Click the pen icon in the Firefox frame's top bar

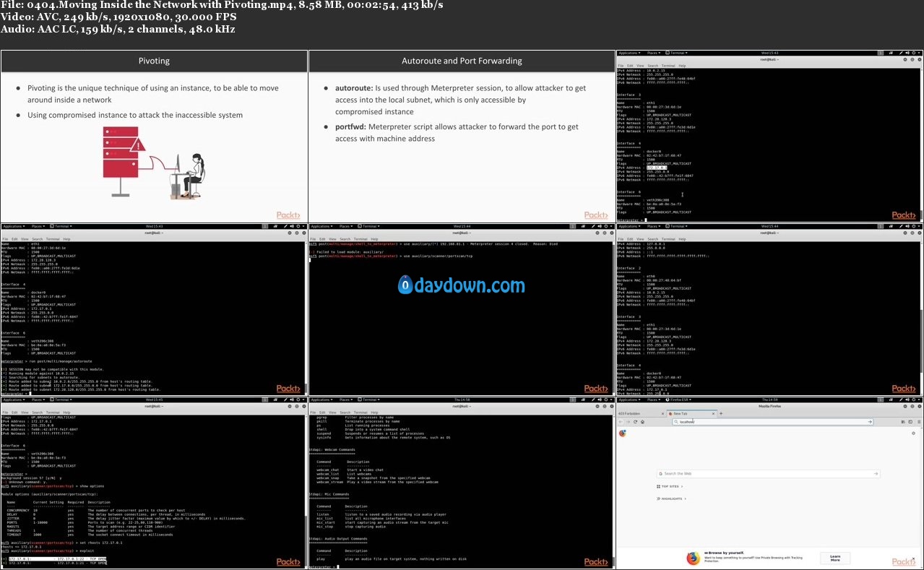(901, 400)
